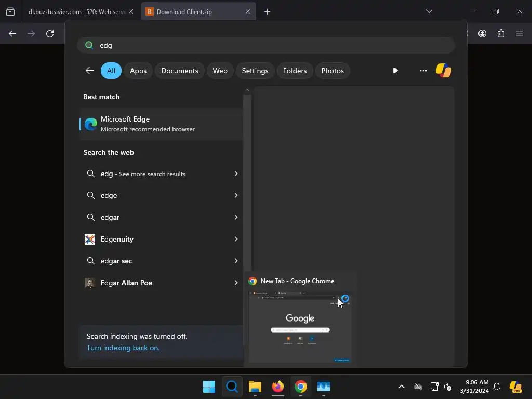Open the clock showing 9:06 AM

(474, 387)
